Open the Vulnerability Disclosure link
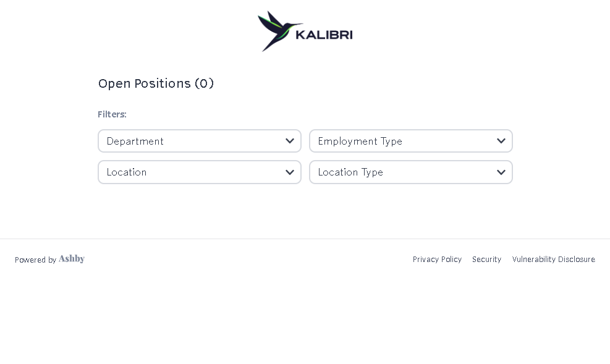The width and height of the screenshot is (610, 364). (x=553, y=260)
